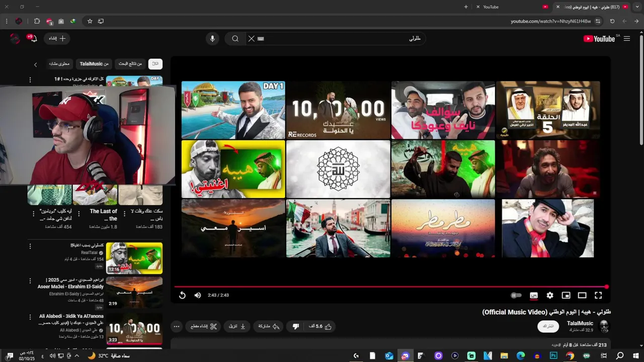
Task: Toggle the autoplay switch in player
Action: click(x=516, y=295)
